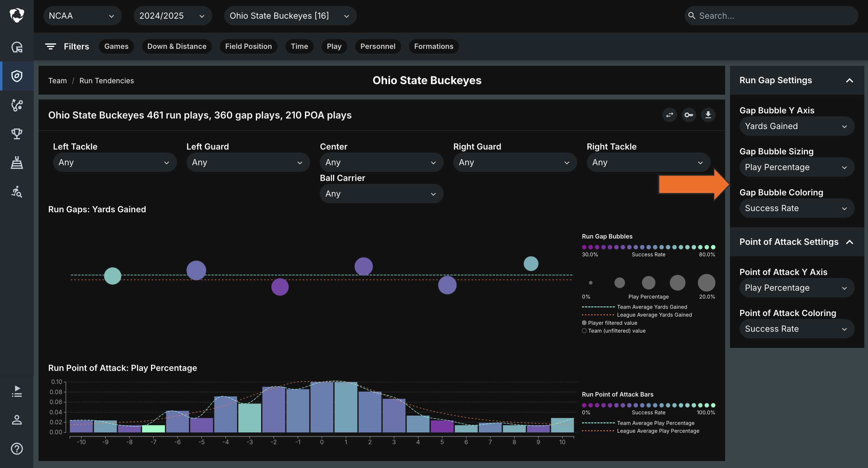Viewport: 868px width, 468px height.
Task: Open the Left Tackle dropdown
Action: click(x=115, y=163)
